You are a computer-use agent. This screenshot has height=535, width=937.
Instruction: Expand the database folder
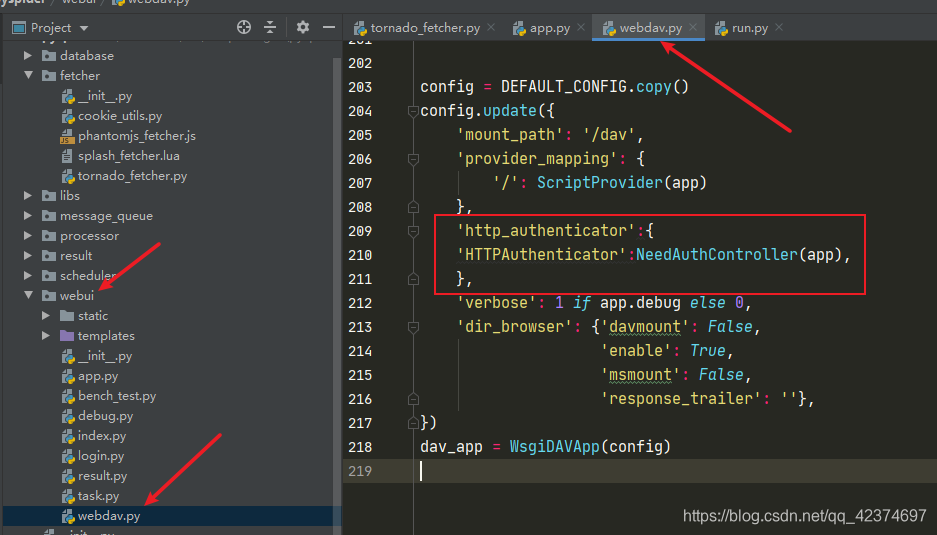pos(28,56)
